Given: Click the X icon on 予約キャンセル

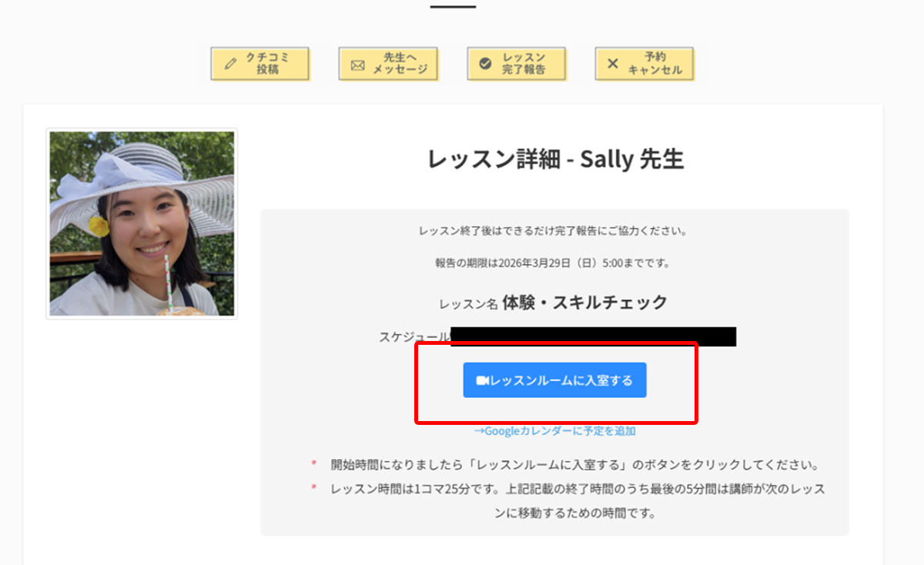Looking at the screenshot, I should [x=613, y=64].
